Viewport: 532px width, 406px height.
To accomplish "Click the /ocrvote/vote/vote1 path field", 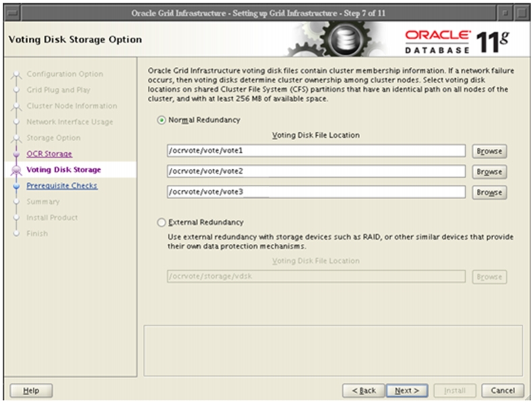I will pos(316,151).
